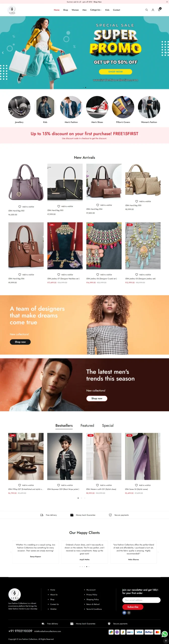Expand the Categories dropdown menu
Screen dimensions: 169x644
click(96, 10)
